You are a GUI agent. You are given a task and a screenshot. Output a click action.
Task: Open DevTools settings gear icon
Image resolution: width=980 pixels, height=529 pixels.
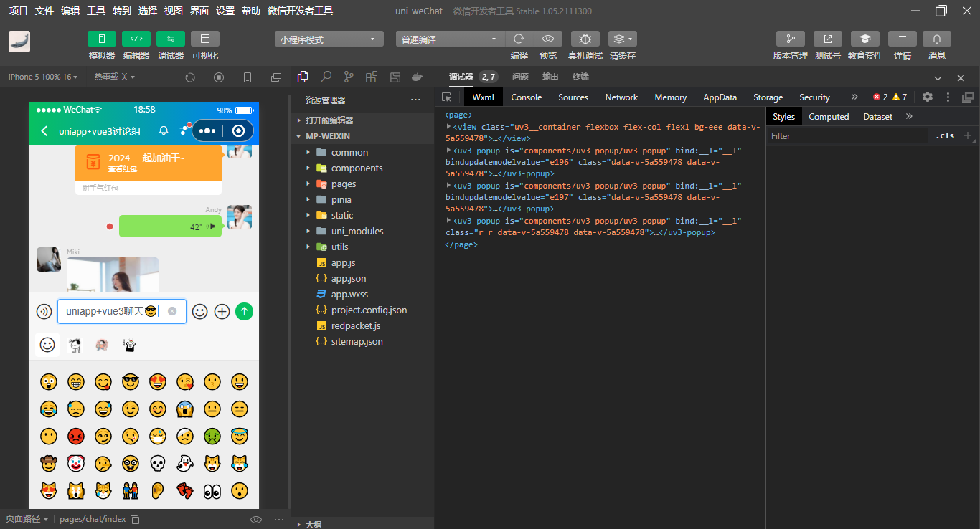928,97
